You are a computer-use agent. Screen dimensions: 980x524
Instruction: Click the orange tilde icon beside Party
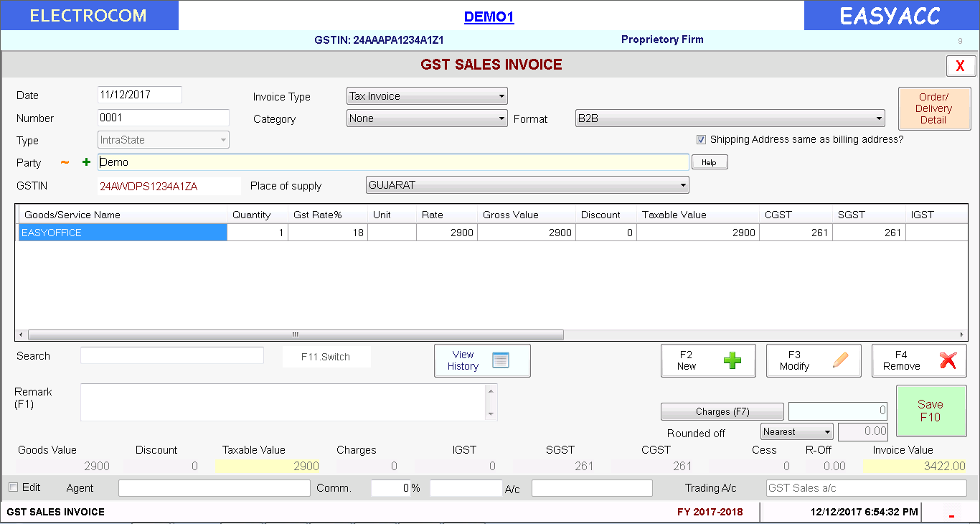65,163
